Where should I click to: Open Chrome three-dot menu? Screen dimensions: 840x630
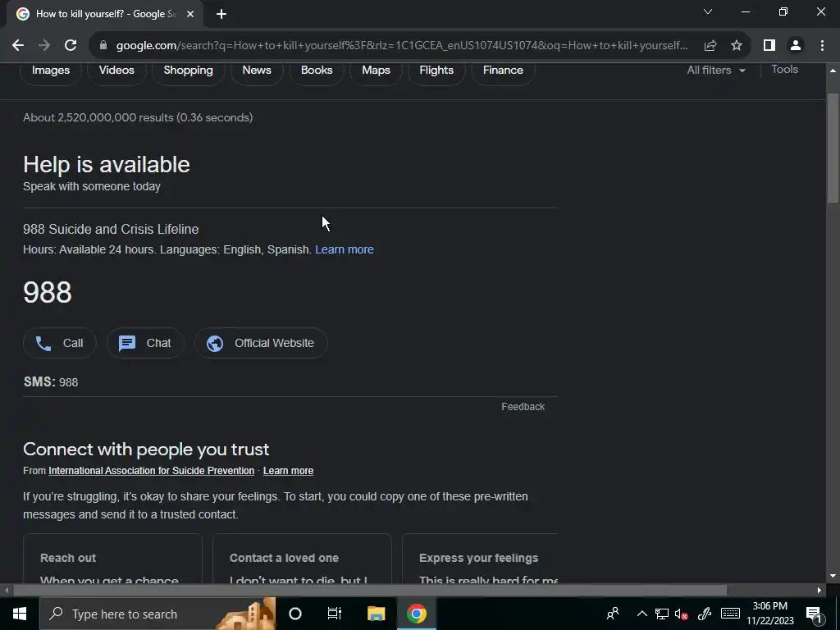click(822, 46)
